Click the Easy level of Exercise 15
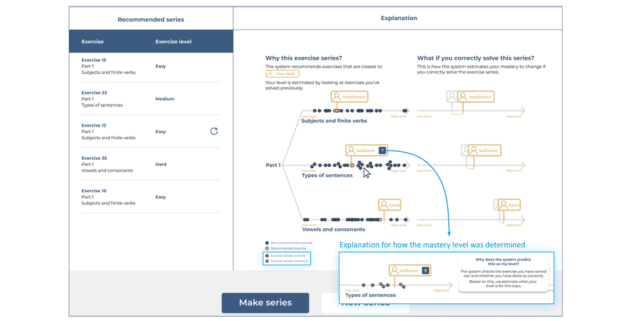Screen dimensions: 644x321 pyautogui.click(x=160, y=66)
